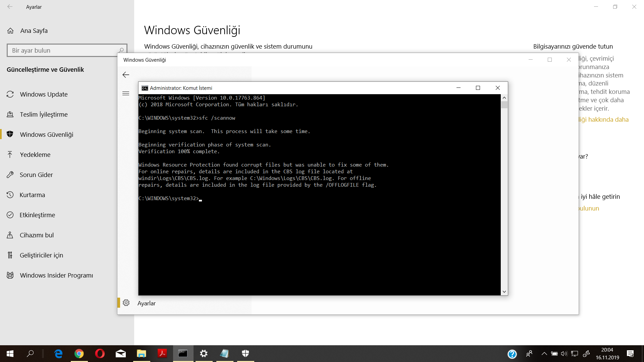Image resolution: width=644 pixels, height=362 pixels.
Task: Launch Opera browser from taskbar
Action: 100,354
